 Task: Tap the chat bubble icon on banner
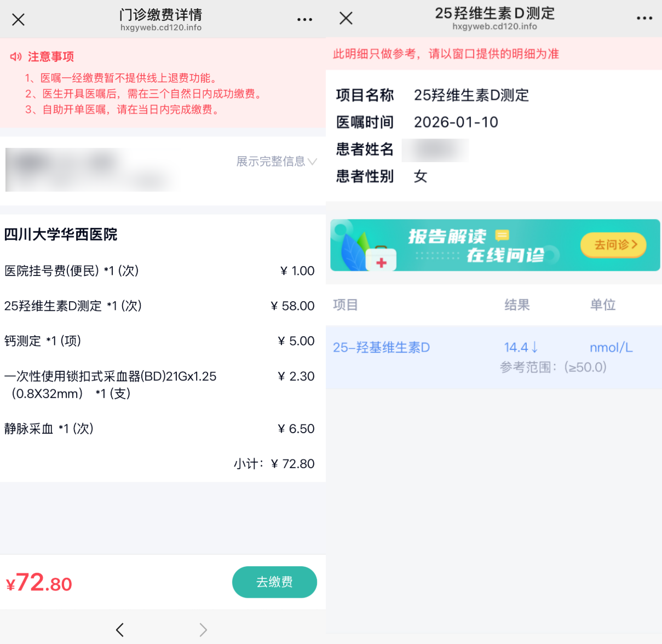(502, 235)
